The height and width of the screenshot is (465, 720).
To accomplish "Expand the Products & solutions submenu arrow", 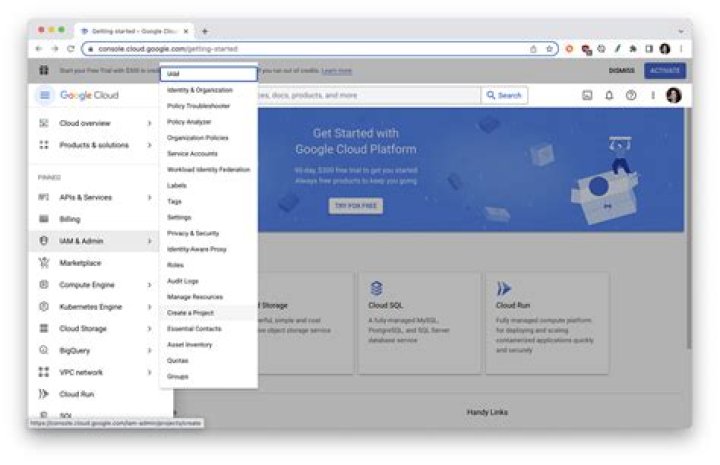I will (149, 145).
